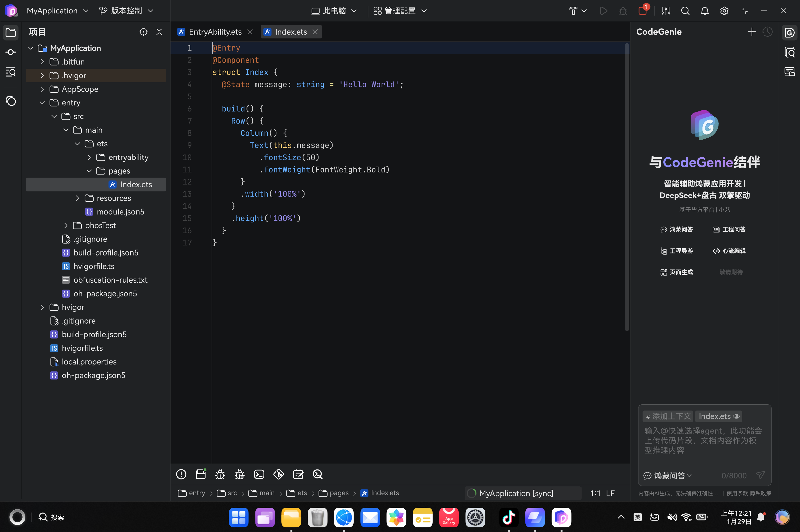Toggle the input method 英 indicator in tray
The height and width of the screenshot is (532, 800).
tap(637, 517)
